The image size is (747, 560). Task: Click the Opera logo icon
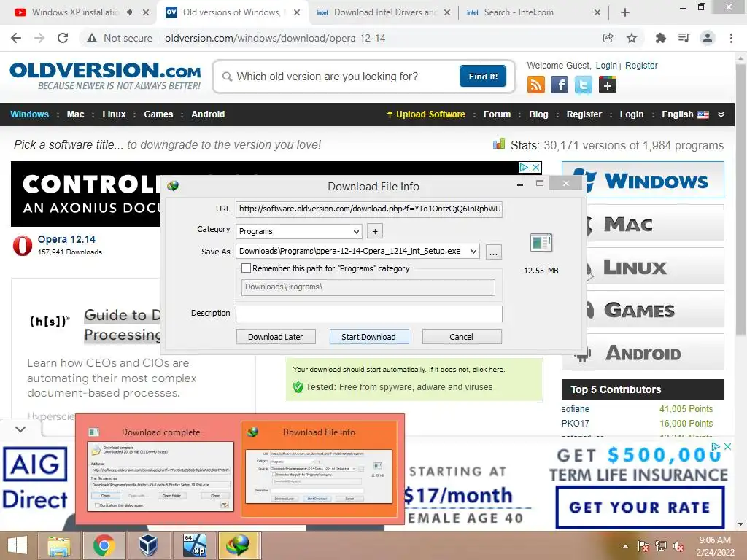tap(23, 245)
